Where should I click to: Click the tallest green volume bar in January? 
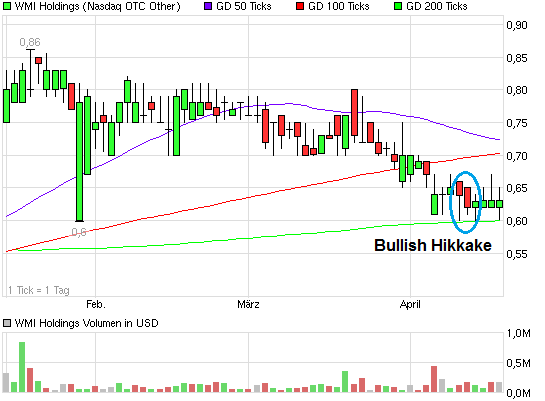[22, 367]
